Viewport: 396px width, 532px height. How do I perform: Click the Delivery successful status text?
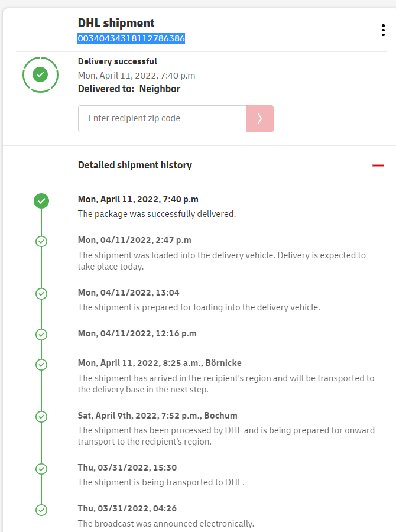coord(117,61)
